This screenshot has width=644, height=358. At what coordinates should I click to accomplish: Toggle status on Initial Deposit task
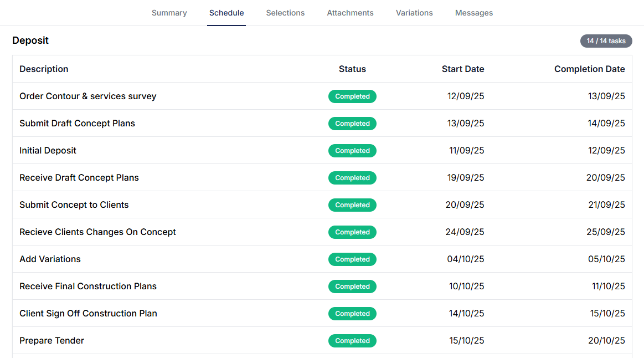coord(352,150)
